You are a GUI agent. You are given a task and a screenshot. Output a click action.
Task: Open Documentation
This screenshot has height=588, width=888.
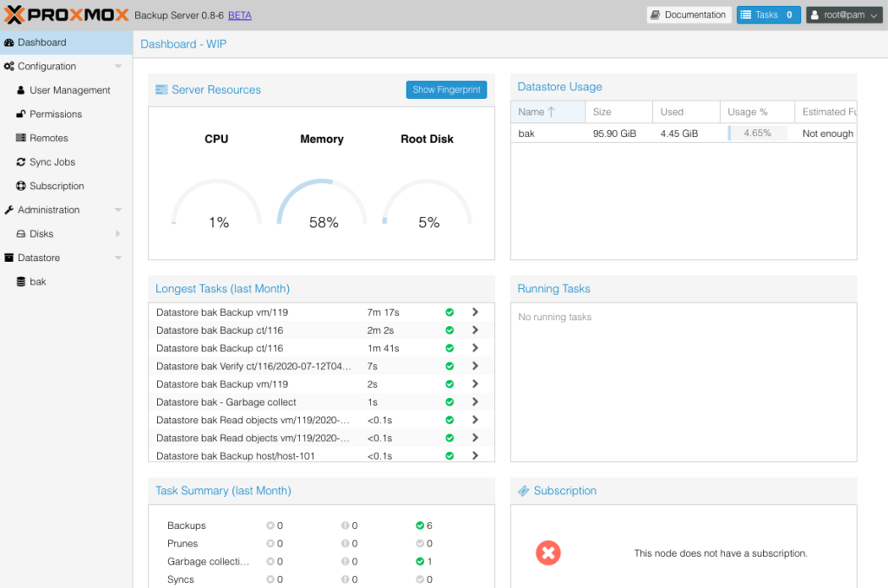[689, 15]
